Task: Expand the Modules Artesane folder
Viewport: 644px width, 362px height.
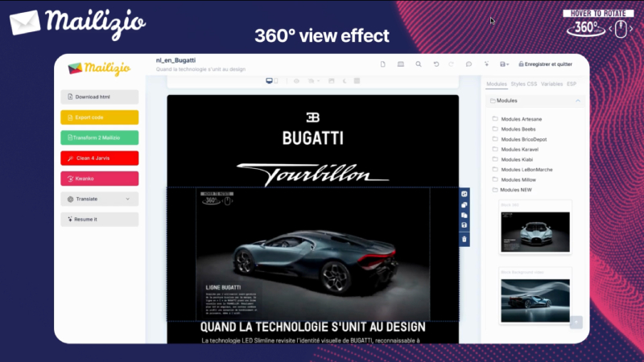Action: coord(517,119)
